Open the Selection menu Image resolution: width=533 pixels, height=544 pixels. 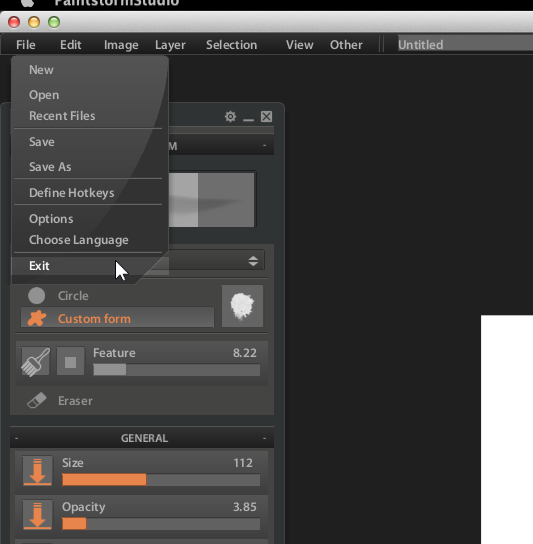231,45
